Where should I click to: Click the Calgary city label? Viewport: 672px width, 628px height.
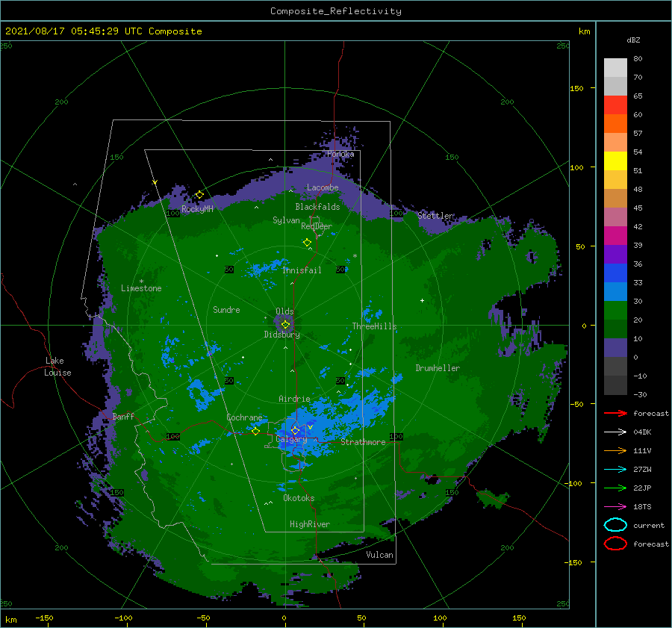291,439
